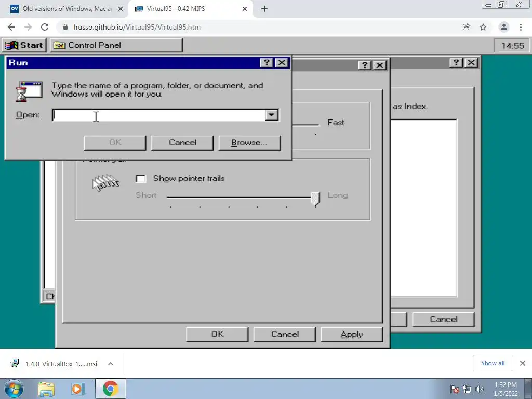The image size is (532, 399).
Task: Open Chrome three-dot menu
Action: [x=521, y=27]
